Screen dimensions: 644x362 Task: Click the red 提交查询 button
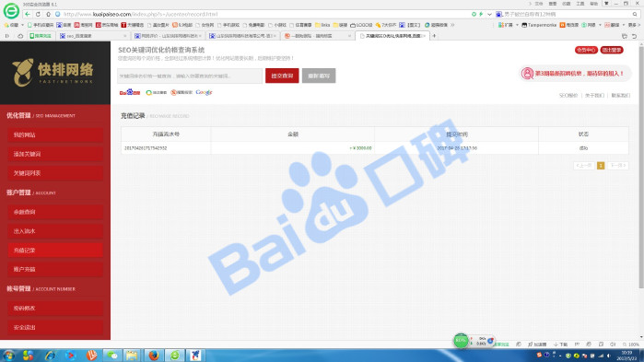[282, 76]
